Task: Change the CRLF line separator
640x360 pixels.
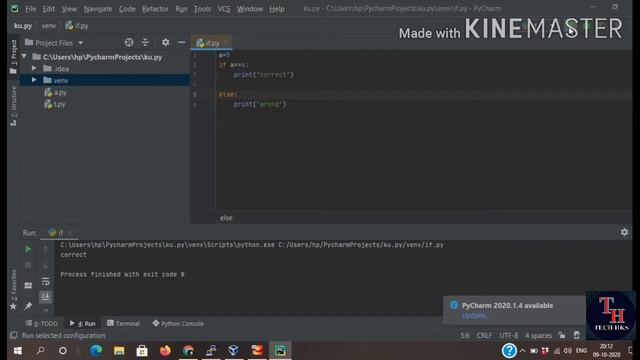Action: (484, 336)
